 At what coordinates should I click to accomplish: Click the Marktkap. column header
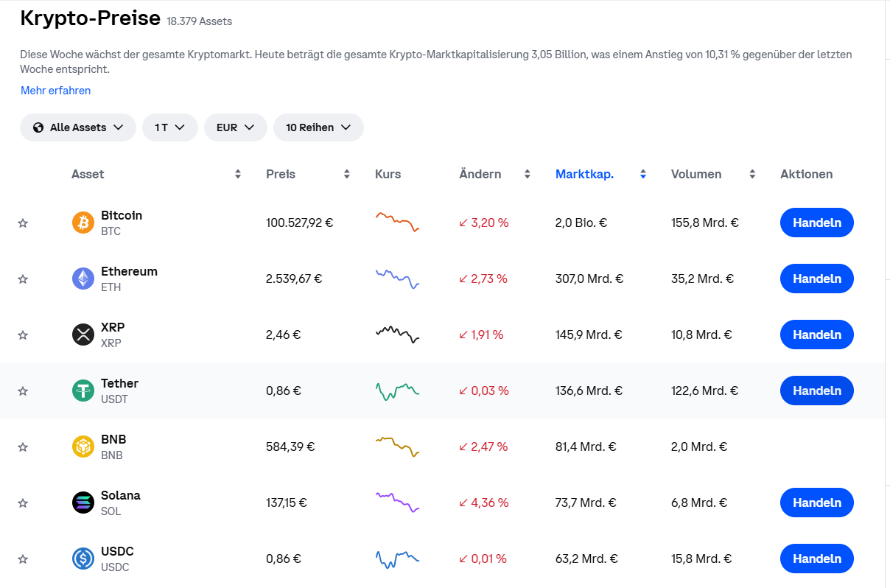[x=585, y=175]
